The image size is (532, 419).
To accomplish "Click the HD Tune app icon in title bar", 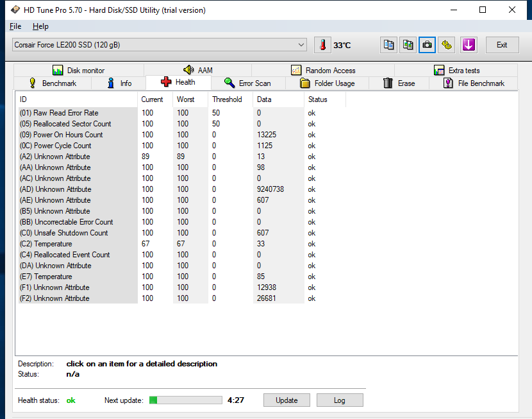I will tap(15, 10).
